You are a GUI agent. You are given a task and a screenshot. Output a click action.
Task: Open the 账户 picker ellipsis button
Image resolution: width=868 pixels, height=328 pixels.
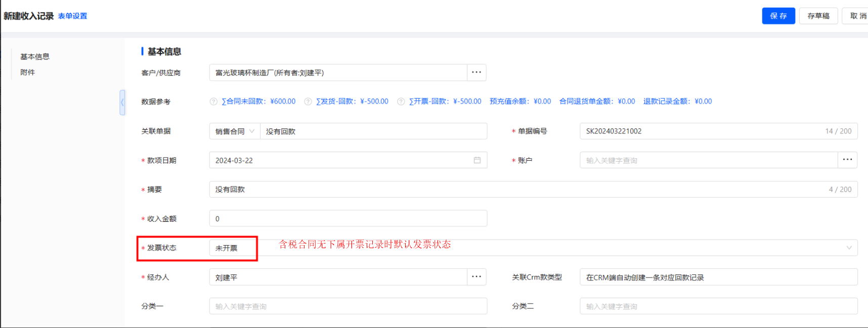[x=848, y=160]
